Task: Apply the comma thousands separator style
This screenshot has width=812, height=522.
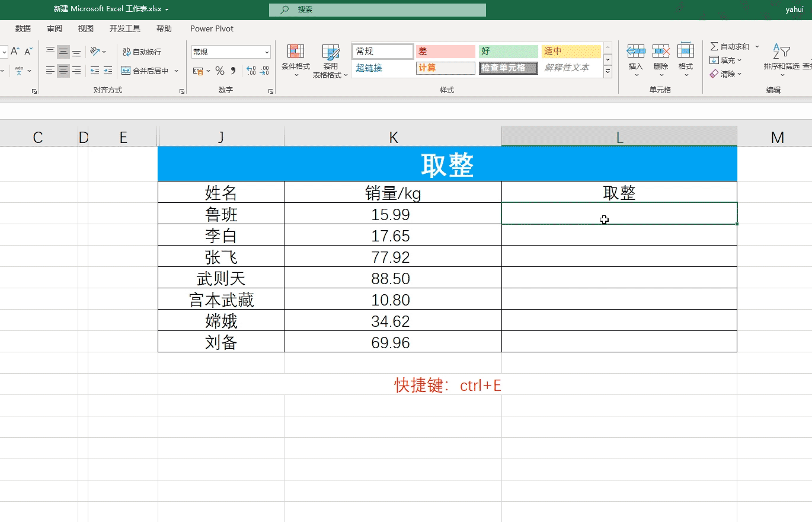Action: pyautogui.click(x=233, y=71)
